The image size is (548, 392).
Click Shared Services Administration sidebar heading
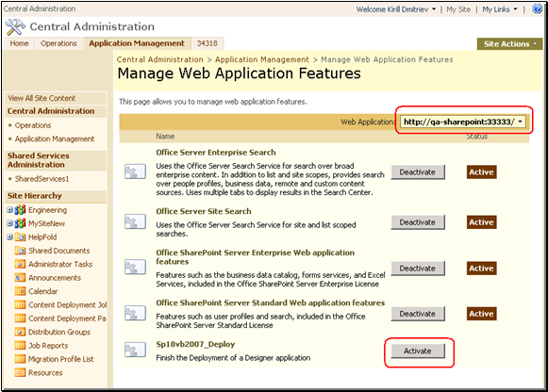39,160
